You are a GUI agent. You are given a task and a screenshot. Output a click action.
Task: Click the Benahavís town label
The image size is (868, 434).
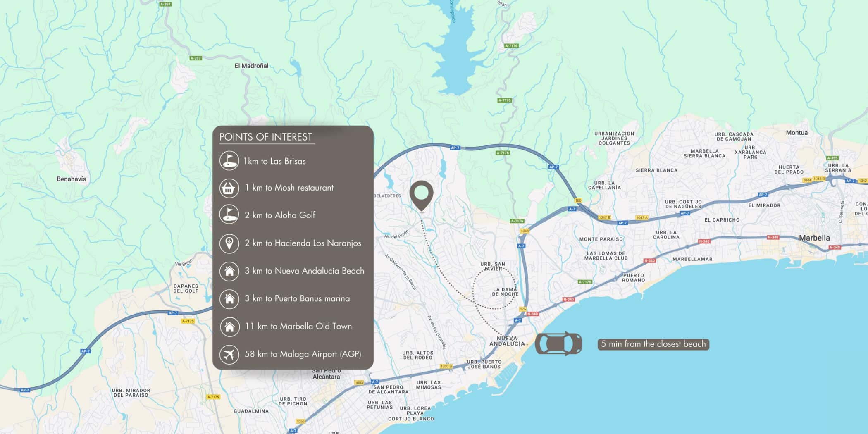click(72, 179)
